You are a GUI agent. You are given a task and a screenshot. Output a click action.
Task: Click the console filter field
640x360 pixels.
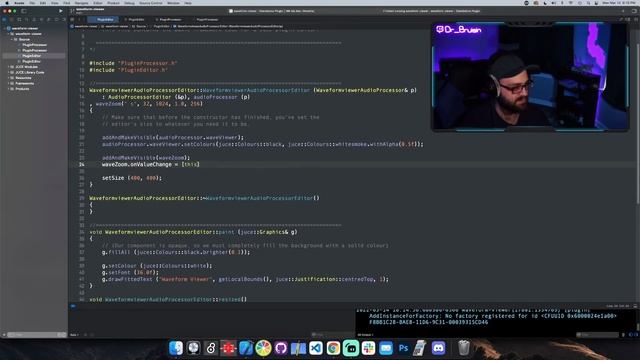click(x=598, y=335)
